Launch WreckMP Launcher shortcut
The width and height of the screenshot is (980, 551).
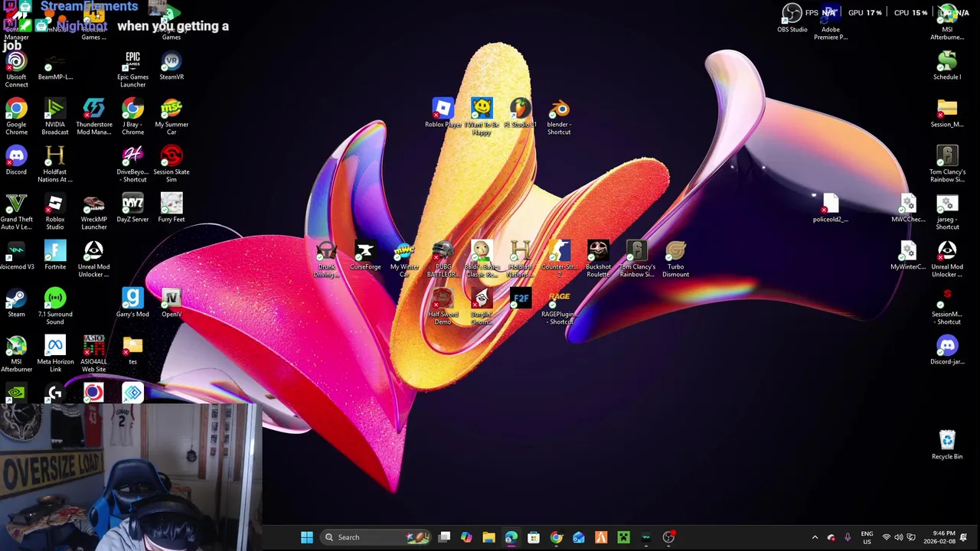tap(93, 211)
